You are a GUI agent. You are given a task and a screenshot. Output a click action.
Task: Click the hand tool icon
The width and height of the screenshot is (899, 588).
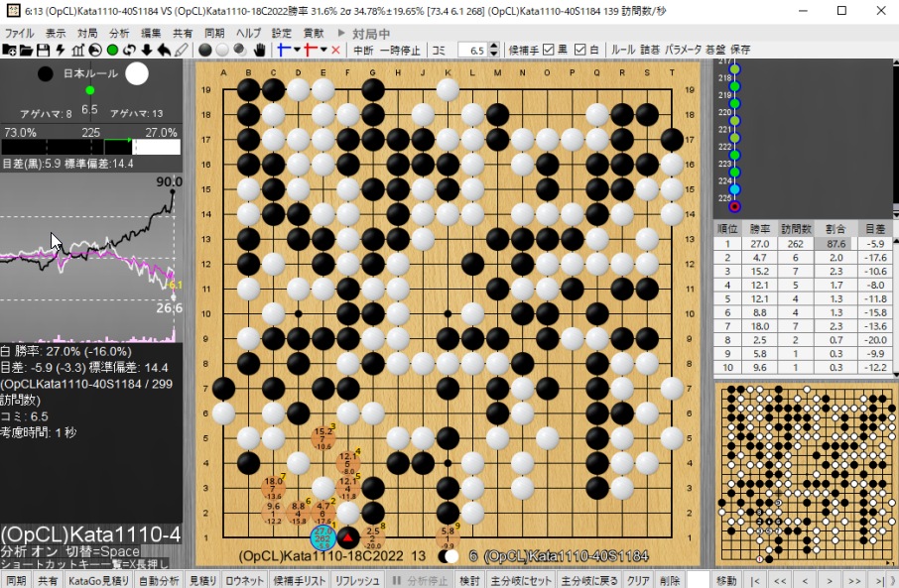[260, 50]
